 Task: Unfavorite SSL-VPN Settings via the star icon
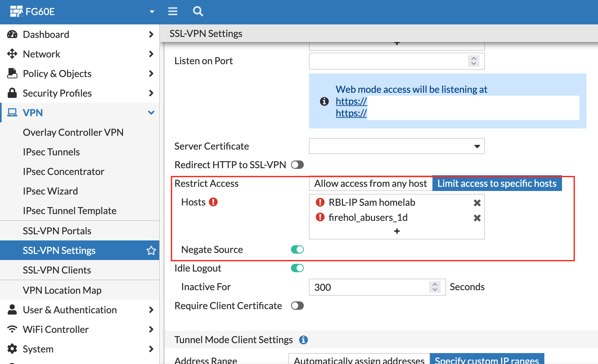(151, 250)
